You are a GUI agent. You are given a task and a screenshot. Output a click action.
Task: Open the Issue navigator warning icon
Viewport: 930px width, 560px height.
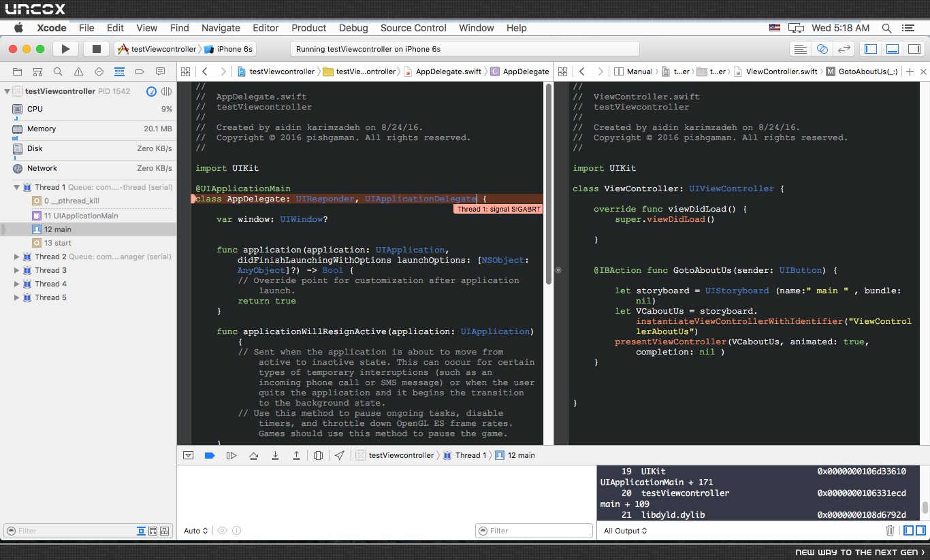pyautogui.click(x=78, y=71)
